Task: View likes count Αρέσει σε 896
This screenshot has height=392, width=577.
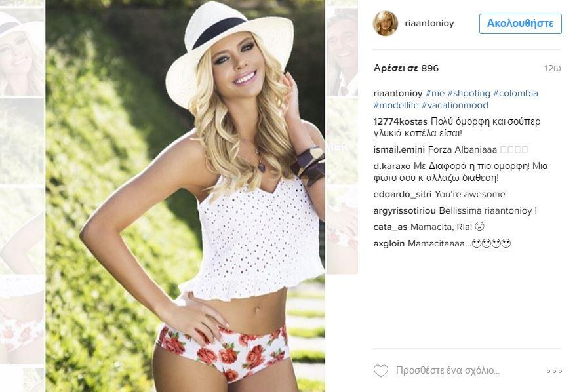Action: tap(407, 68)
